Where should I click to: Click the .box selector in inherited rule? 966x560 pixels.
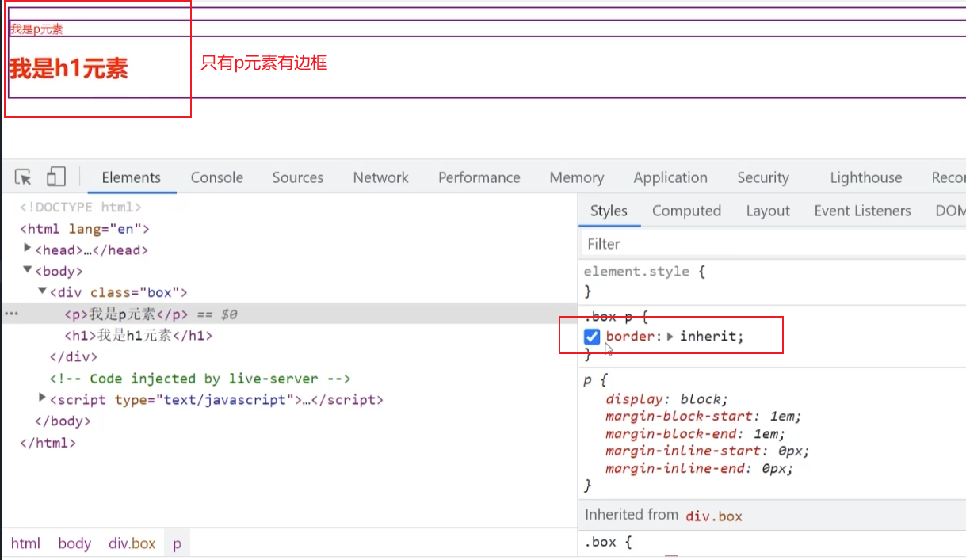(x=600, y=542)
